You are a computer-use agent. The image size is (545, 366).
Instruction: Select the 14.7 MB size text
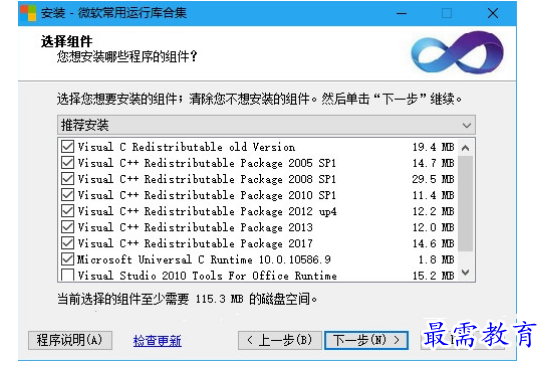pos(433,163)
